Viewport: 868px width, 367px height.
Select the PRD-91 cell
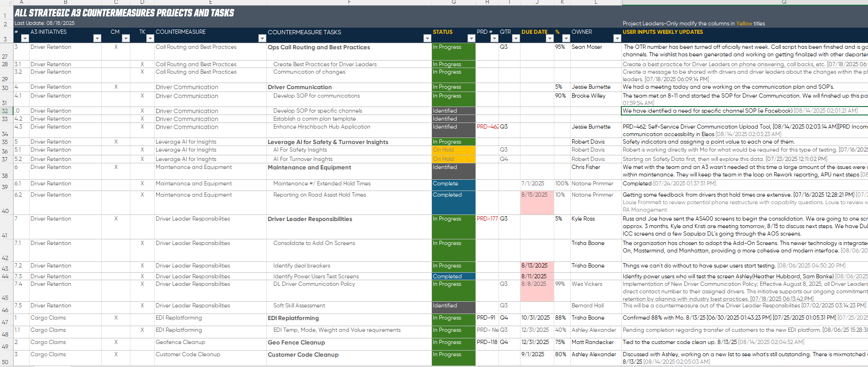[487, 320]
